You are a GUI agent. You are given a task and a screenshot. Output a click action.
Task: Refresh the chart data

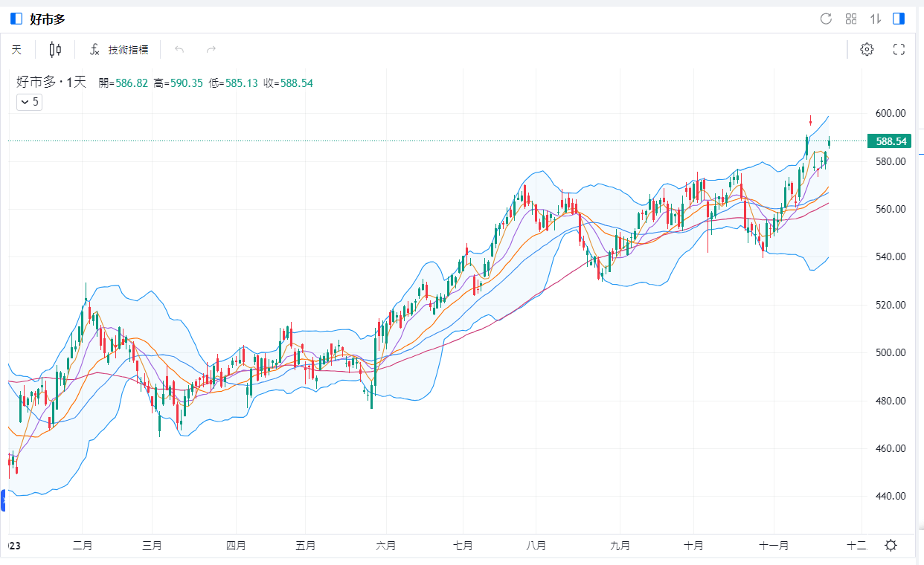click(x=825, y=19)
